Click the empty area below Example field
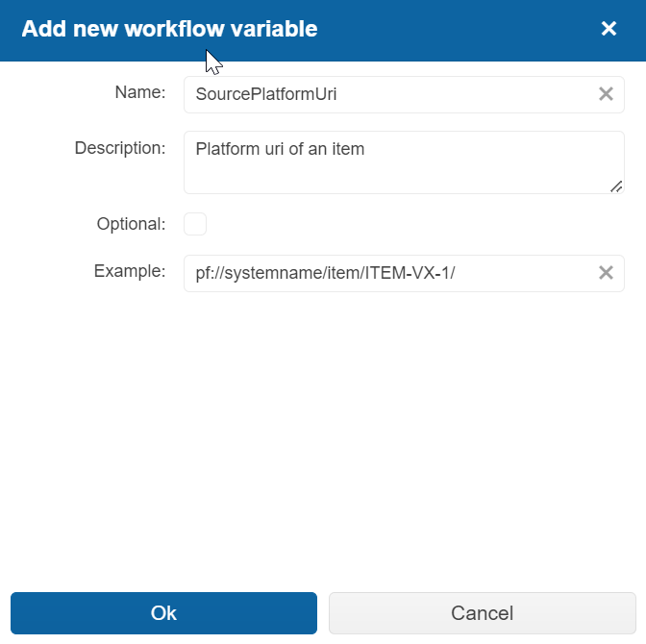Image resolution: width=646 pixels, height=644 pixels. point(323,433)
